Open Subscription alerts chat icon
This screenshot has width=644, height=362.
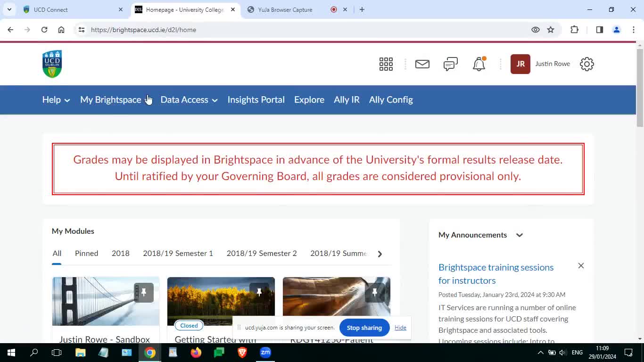click(x=450, y=64)
